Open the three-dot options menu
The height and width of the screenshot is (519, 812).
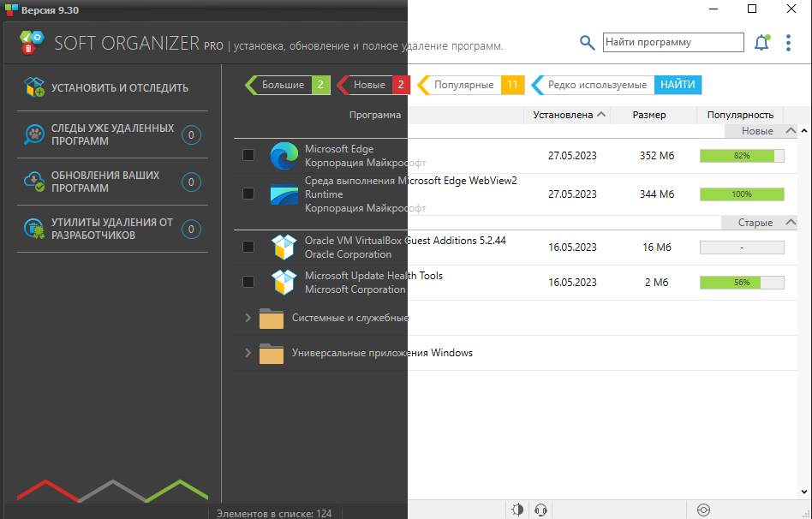click(x=789, y=42)
